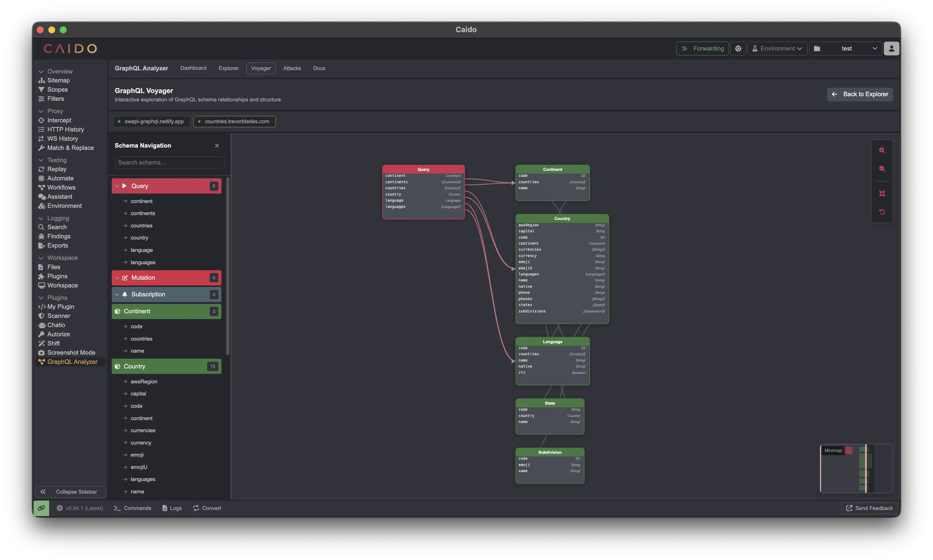Open Screenshot Mode plugin
Viewport: 933px width, 560px height.
pyautogui.click(x=71, y=352)
